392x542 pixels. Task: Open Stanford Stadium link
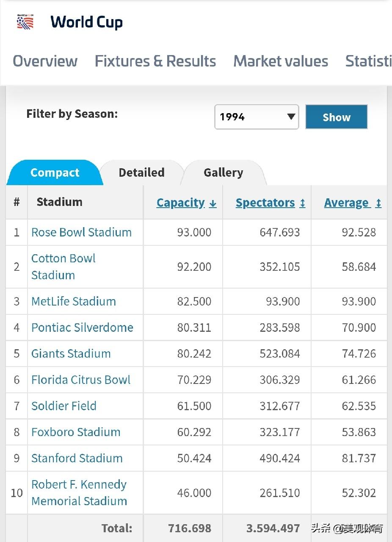[77, 458]
